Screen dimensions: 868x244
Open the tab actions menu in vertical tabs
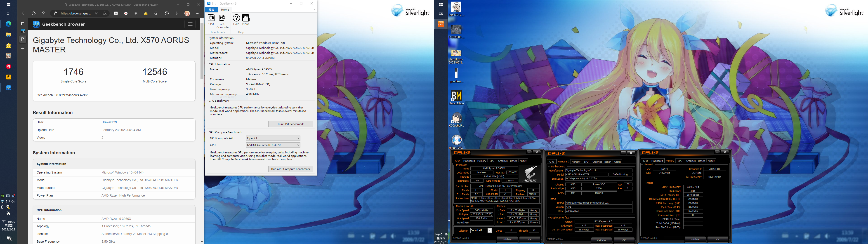tap(23, 23)
